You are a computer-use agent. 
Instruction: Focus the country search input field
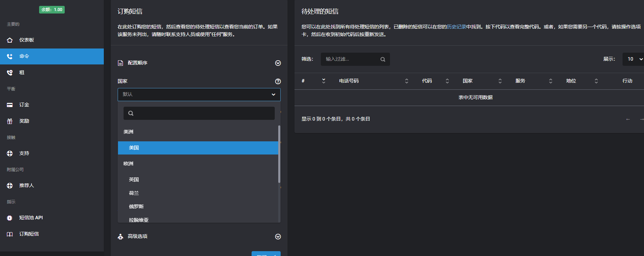pos(199,113)
